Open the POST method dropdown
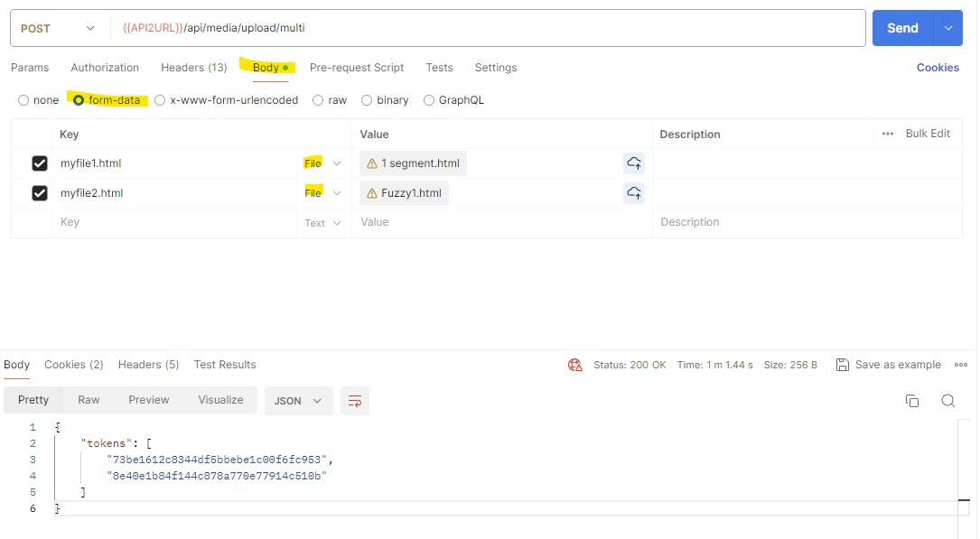 59,28
